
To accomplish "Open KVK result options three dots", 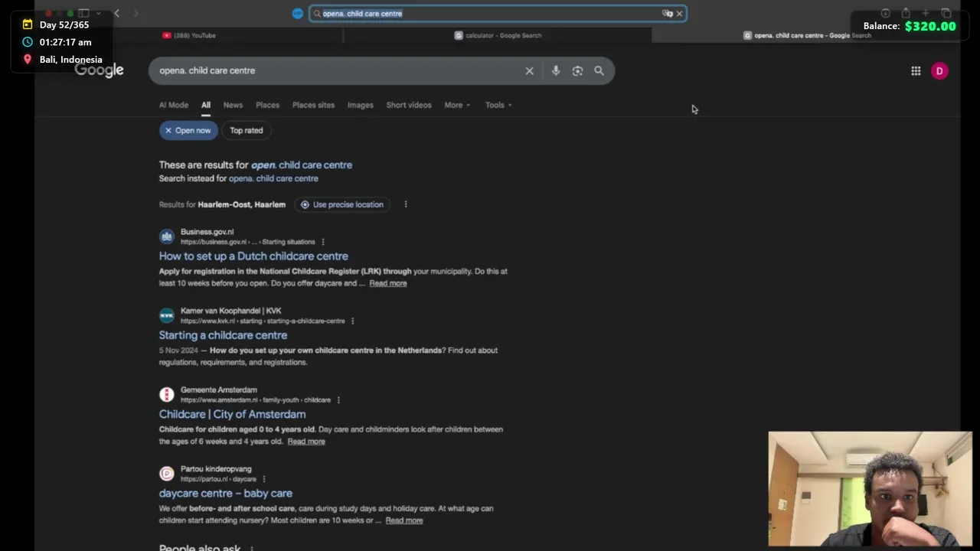I will pos(353,321).
